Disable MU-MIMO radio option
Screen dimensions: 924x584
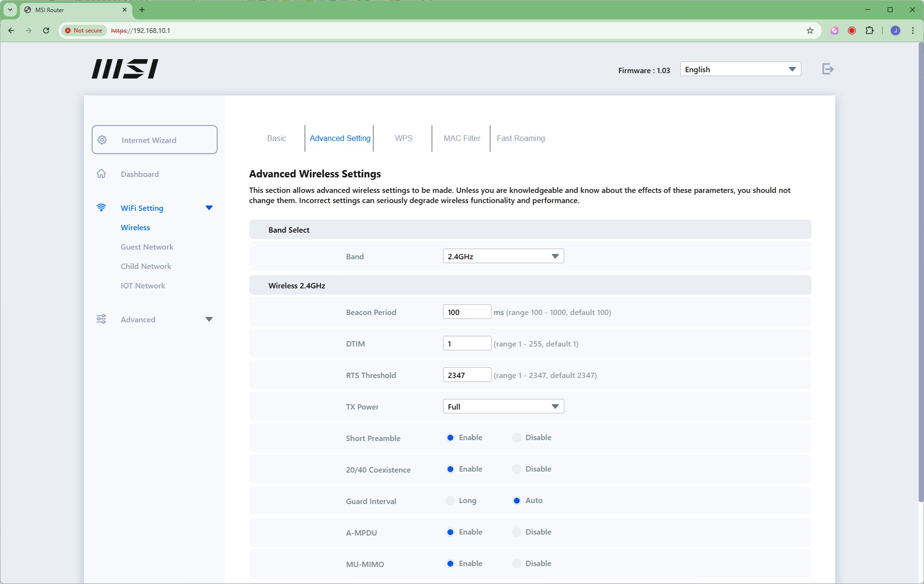coord(517,564)
